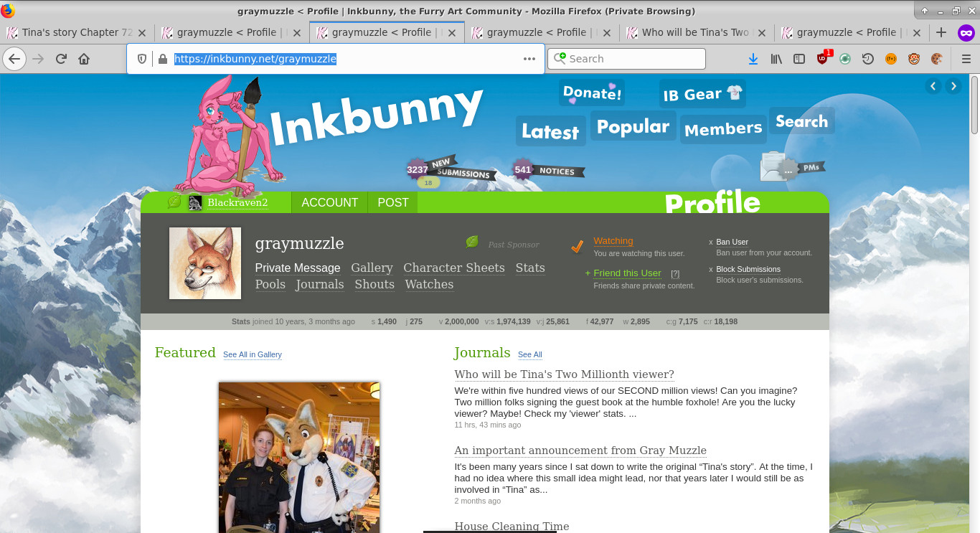
Task: Click 'See All in Gallery' link
Action: tap(253, 354)
